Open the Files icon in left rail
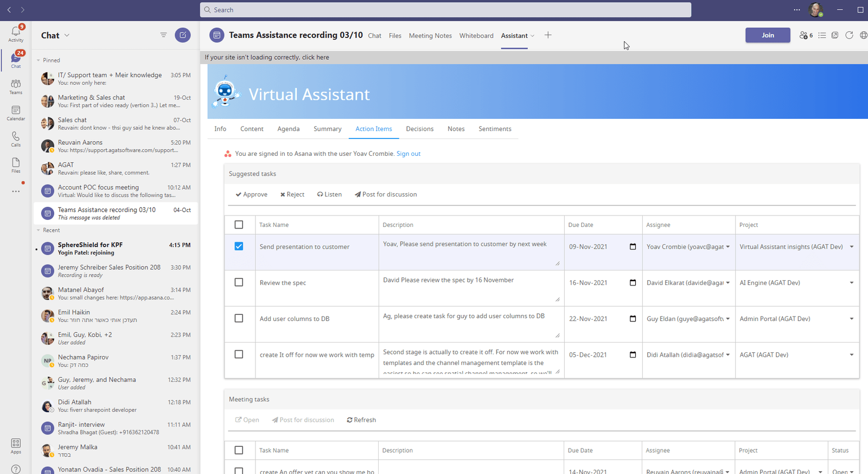This screenshot has height=474, width=868. (16, 165)
